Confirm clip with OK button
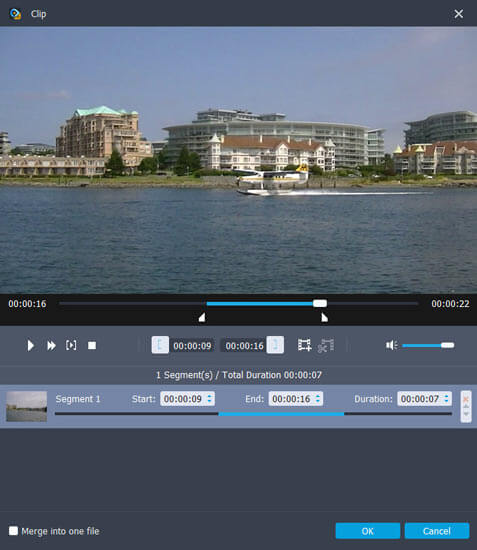Image resolution: width=477 pixels, height=550 pixels. tap(368, 531)
